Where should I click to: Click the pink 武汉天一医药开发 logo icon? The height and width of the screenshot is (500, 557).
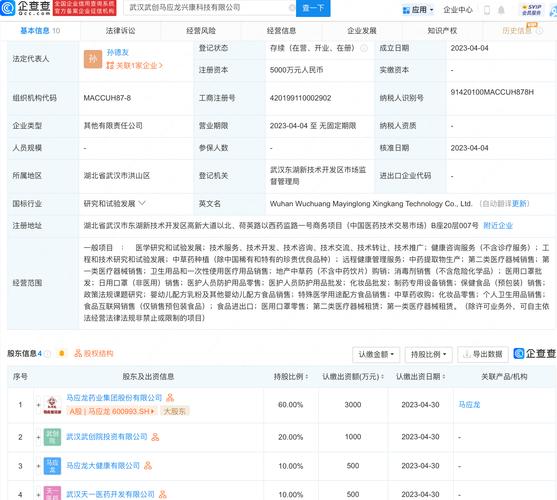52,493
